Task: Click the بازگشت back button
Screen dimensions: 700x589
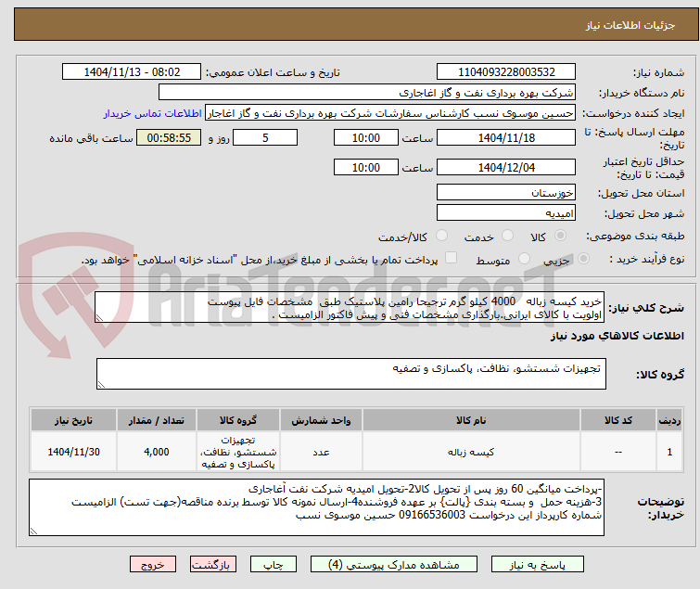Action: [x=213, y=565]
